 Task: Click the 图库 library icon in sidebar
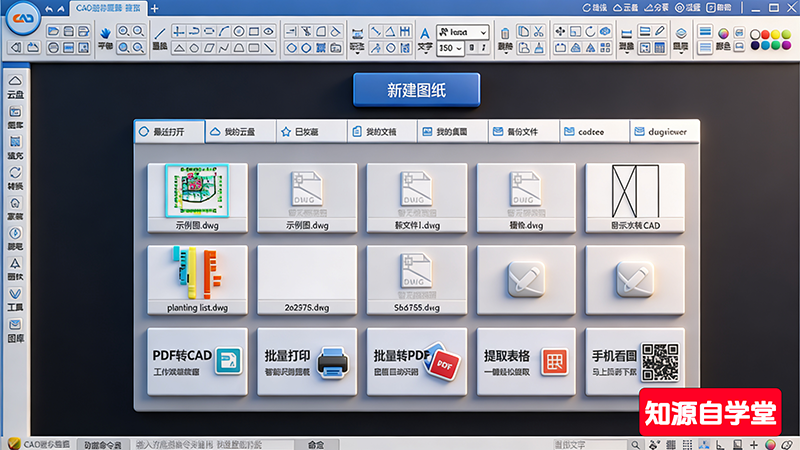(15, 325)
